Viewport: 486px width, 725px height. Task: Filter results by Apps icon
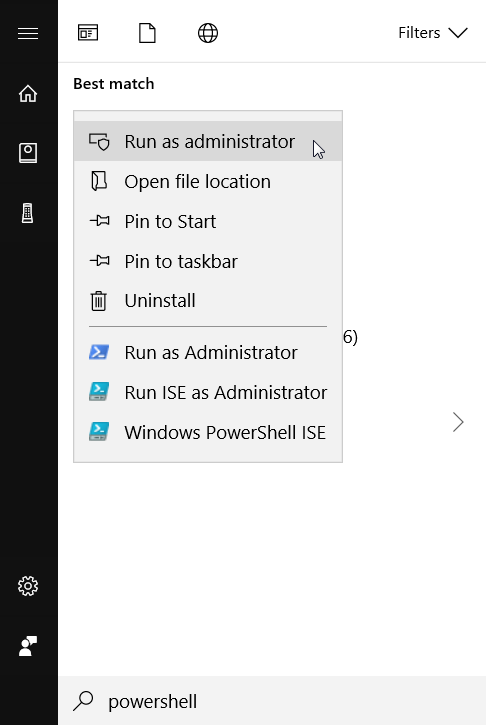(x=88, y=33)
